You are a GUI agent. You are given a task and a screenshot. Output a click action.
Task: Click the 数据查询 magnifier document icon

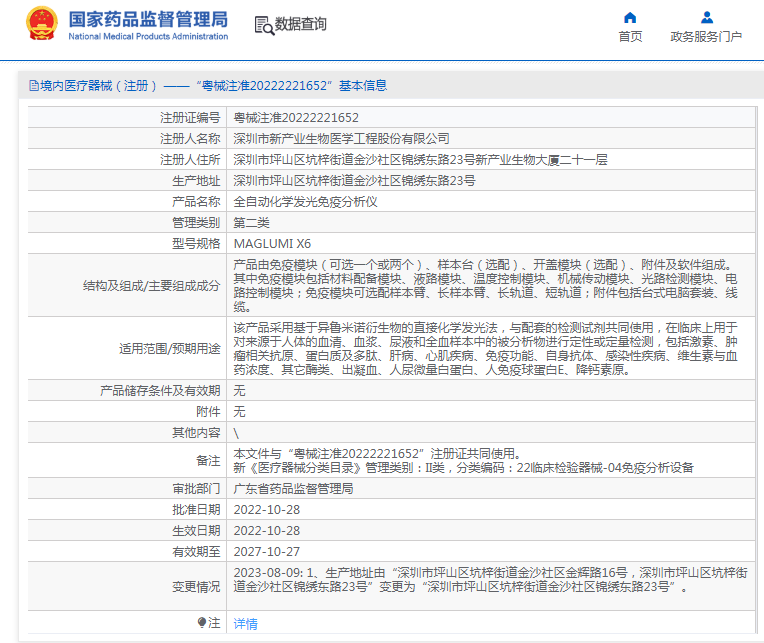point(263,25)
